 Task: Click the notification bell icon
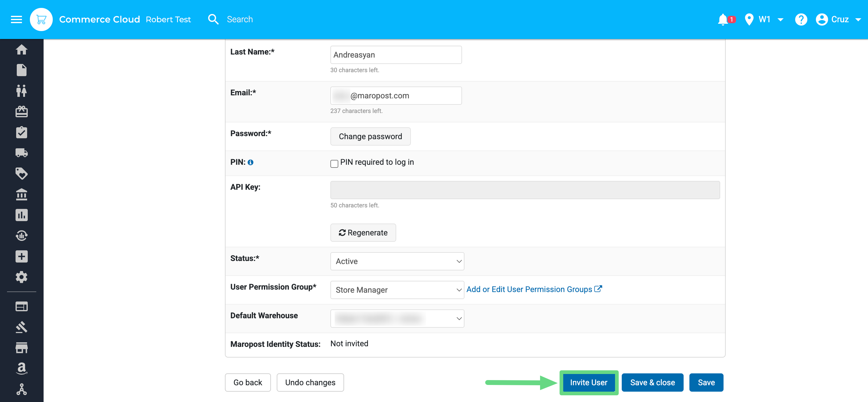pos(722,19)
